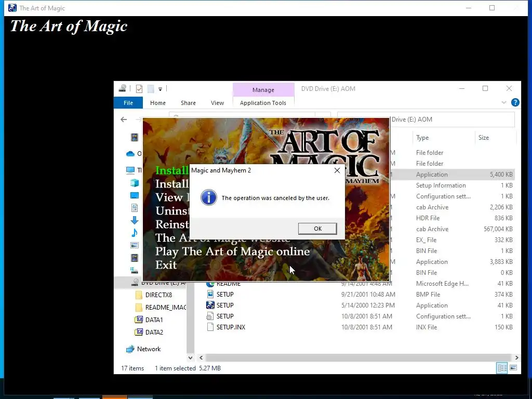Click the 17 items status text
The image size is (532, 399).
point(132,368)
